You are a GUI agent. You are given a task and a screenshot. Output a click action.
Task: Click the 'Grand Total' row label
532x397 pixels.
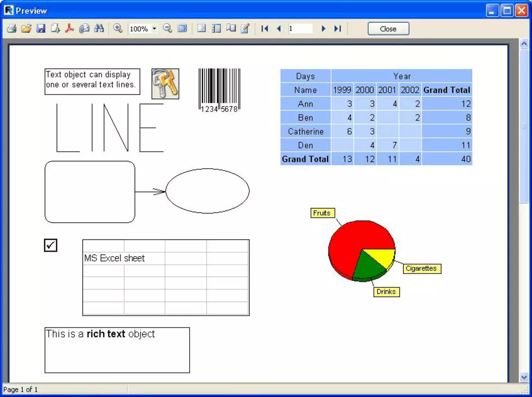coord(305,159)
